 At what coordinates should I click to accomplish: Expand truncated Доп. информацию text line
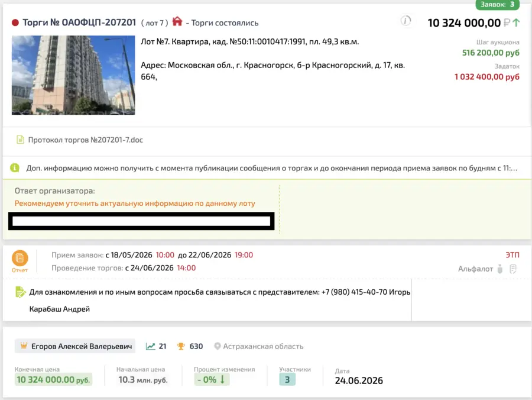tap(272, 168)
